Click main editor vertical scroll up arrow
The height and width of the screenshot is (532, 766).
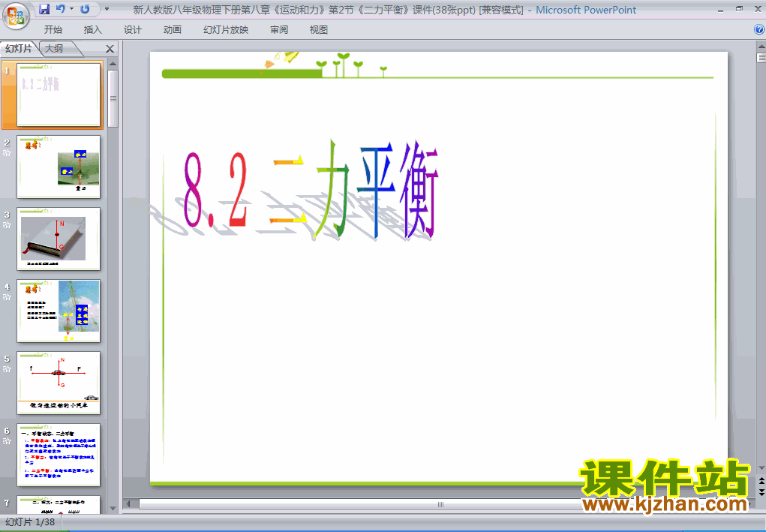click(761, 47)
